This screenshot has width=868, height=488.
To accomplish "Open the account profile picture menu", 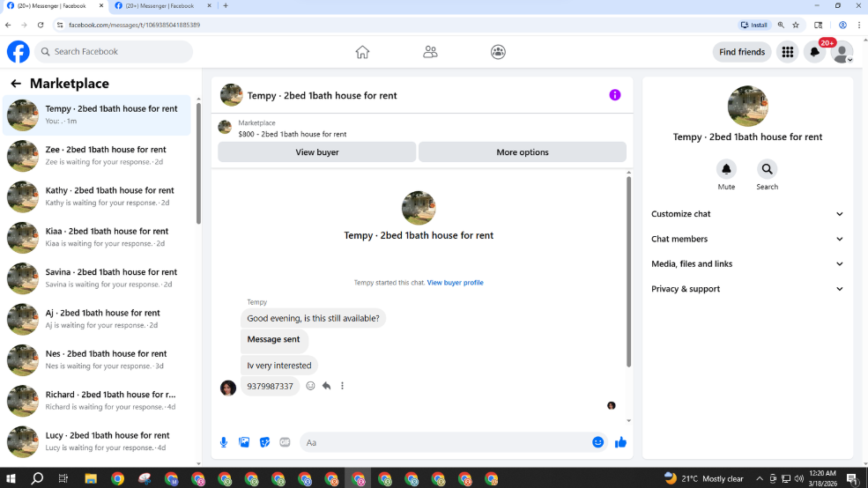I will click(842, 52).
